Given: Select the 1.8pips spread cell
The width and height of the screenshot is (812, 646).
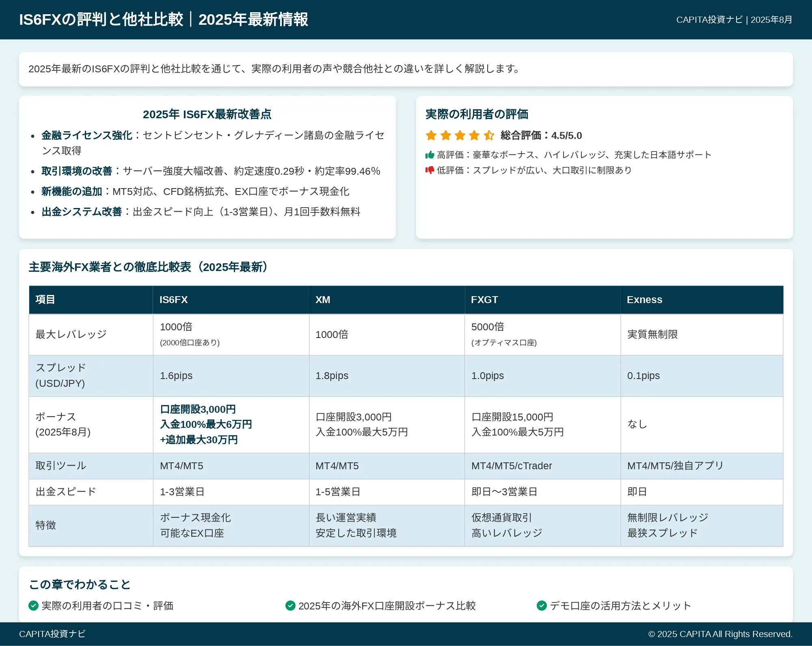Looking at the screenshot, I should [x=387, y=376].
